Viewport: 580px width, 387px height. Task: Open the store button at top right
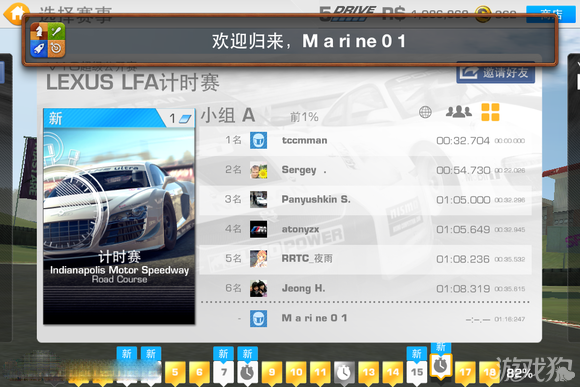coord(551,14)
